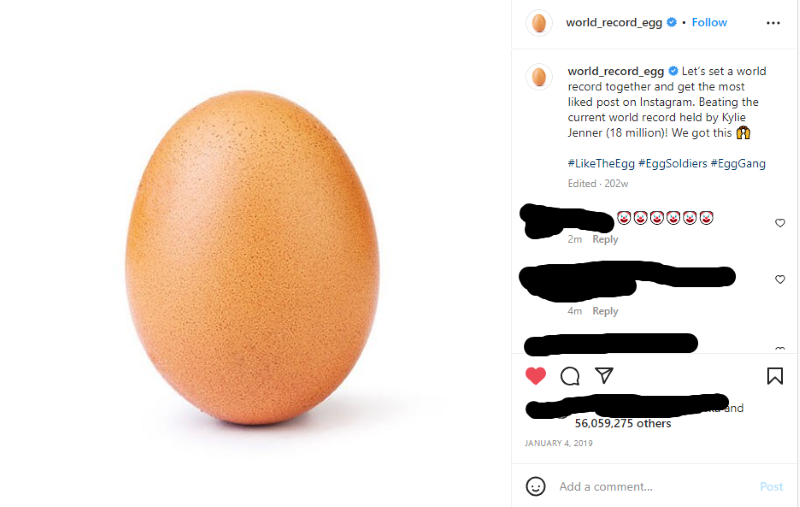
Task: Reply to the 2m old comment
Action: tap(605, 239)
